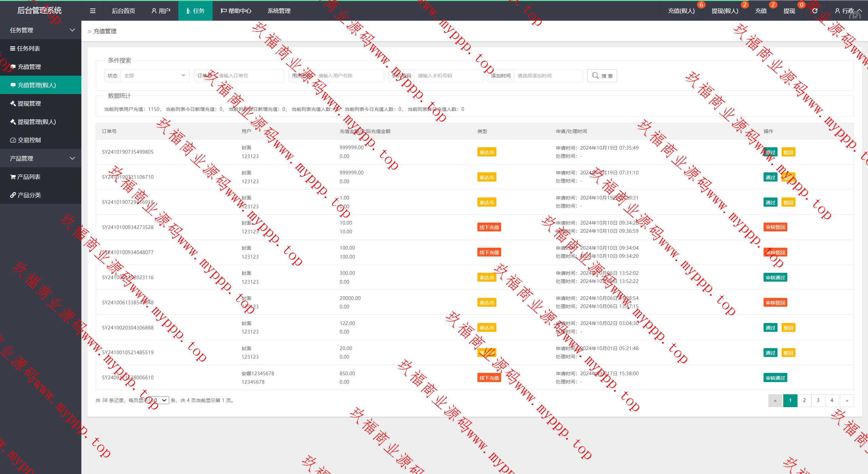Go to pagination page 3

[818, 400]
